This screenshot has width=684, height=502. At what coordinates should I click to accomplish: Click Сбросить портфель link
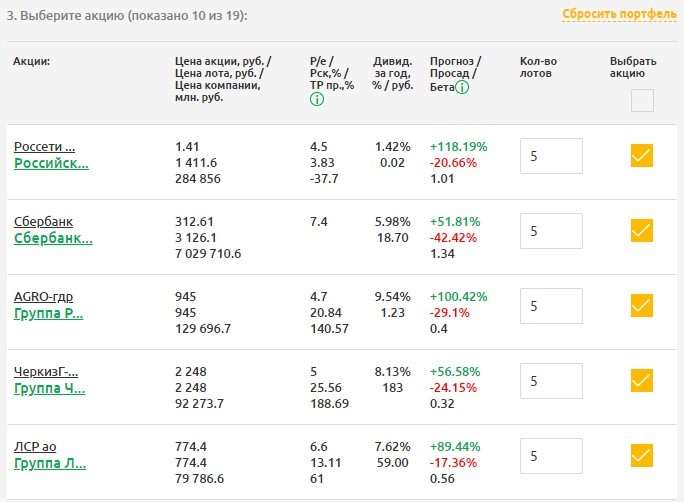pos(619,14)
